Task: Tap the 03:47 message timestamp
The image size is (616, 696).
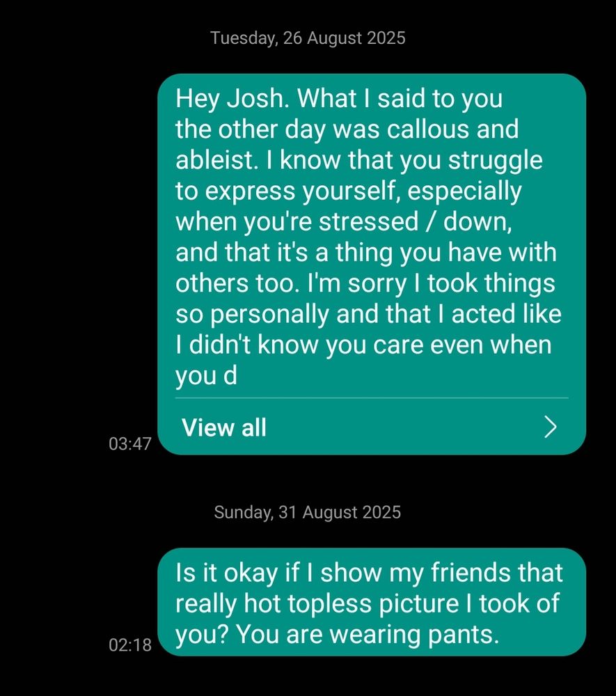Action: pyautogui.click(x=130, y=443)
